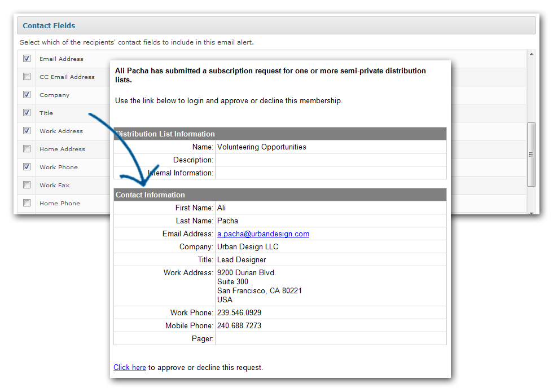Click the 'Home Phone' field label

[x=60, y=204]
